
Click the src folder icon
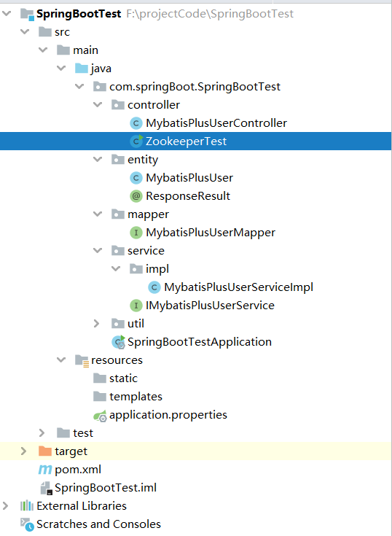point(45,32)
